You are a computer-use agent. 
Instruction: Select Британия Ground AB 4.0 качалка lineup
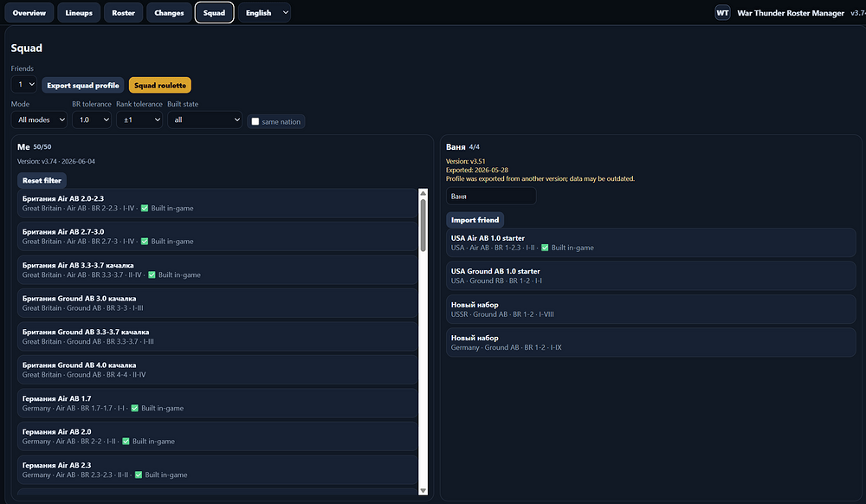217,370
